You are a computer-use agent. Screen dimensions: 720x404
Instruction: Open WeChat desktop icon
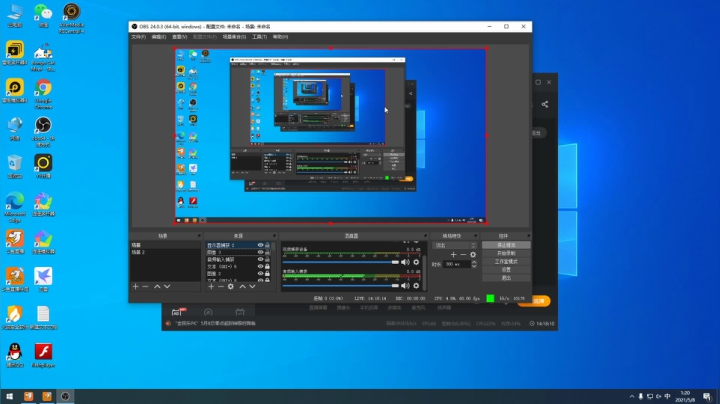43,12
